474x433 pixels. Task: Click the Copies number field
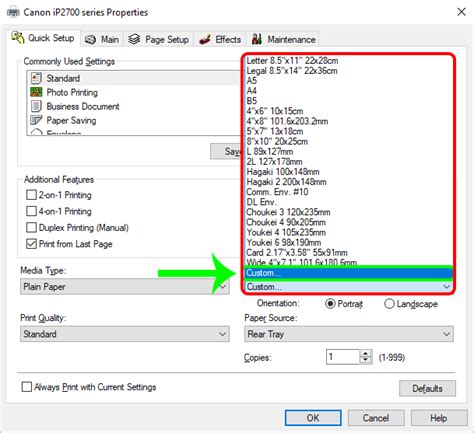click(x=343, y=357)
